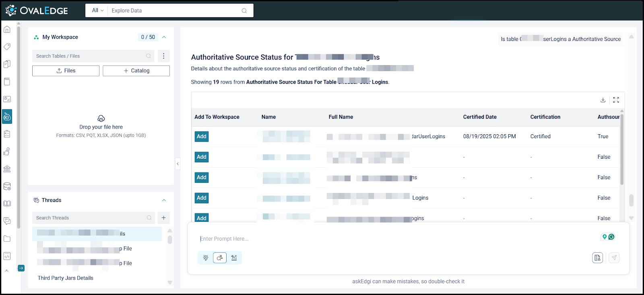Open the All dropdown in search bar
Image resolution: width=644 pixels, height=295 pixels.
click(x=97, y=10)
